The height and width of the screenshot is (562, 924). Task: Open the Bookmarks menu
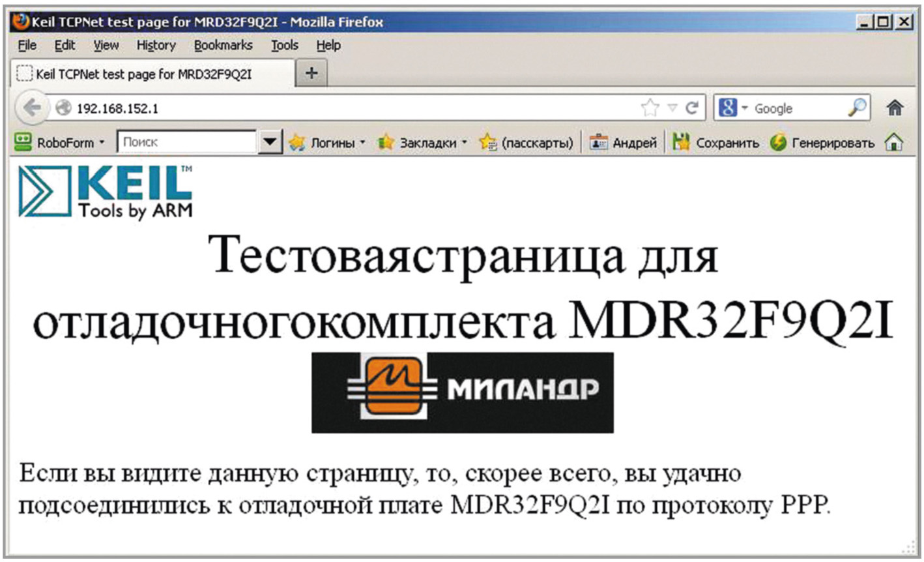(223, 45)
